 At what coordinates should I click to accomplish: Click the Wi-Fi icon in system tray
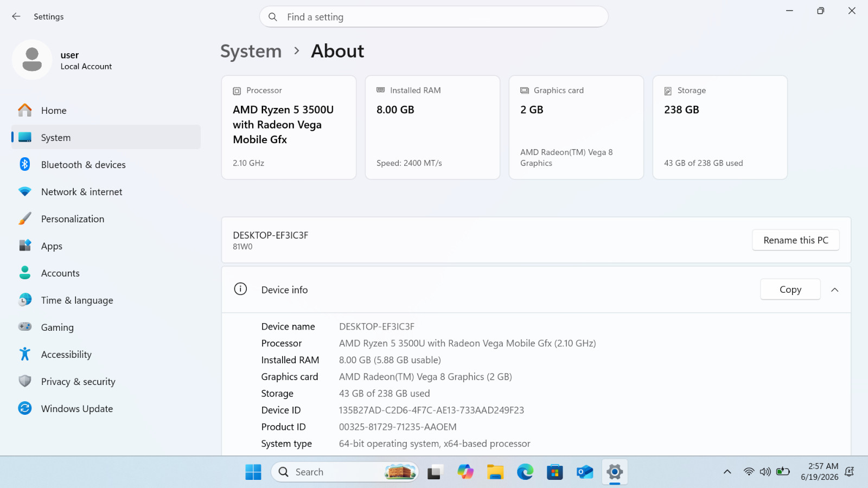pyautogui.click(x=749, y=472)
